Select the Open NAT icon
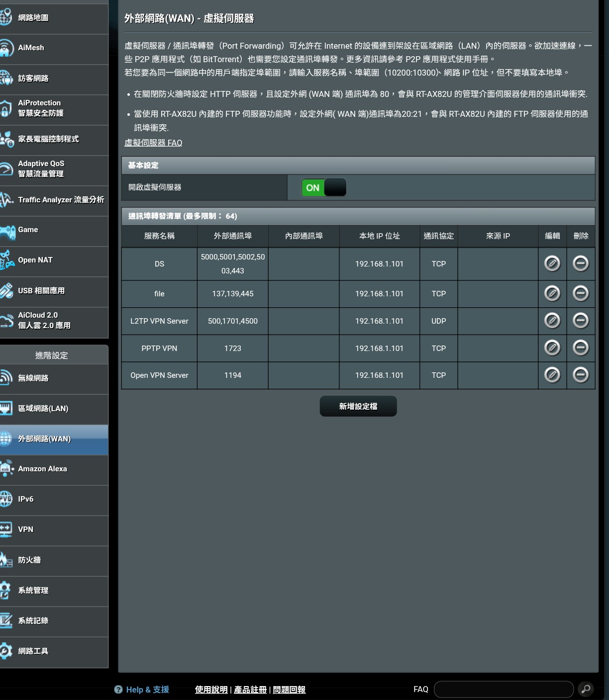609x700 pixels. pos(6,260)
